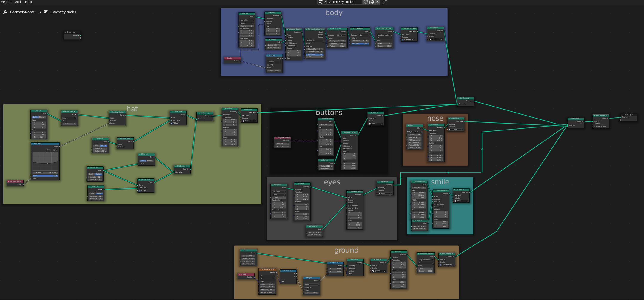This screenshot has height=300, width=644.
Task: Click the Group Output node header
Action: point(628,115)
